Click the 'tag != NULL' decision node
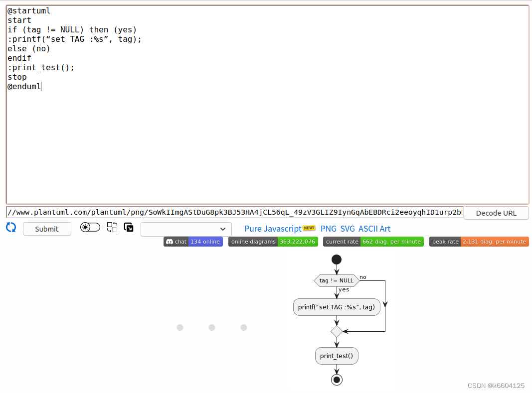This screenshot has height=393, width=532. tap(337, 280)
